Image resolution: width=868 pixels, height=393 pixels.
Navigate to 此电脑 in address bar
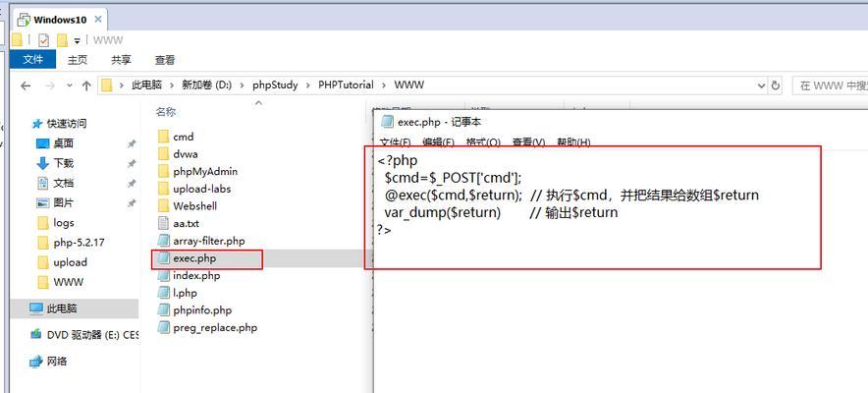(x=146, y=85)
